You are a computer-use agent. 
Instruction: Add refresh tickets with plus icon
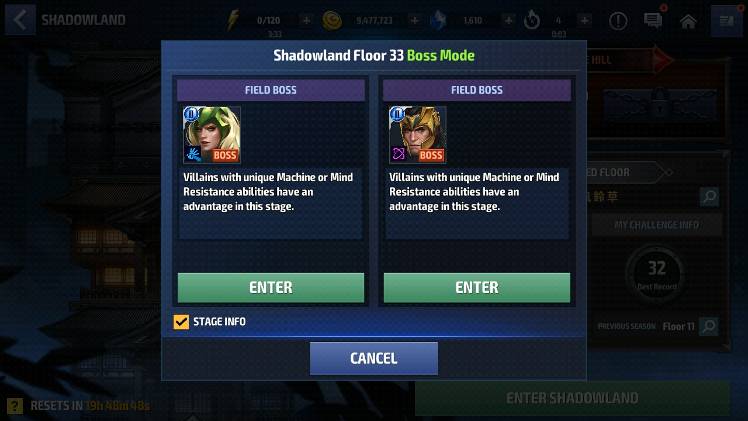pyautogui.click(x=584, y=21)
